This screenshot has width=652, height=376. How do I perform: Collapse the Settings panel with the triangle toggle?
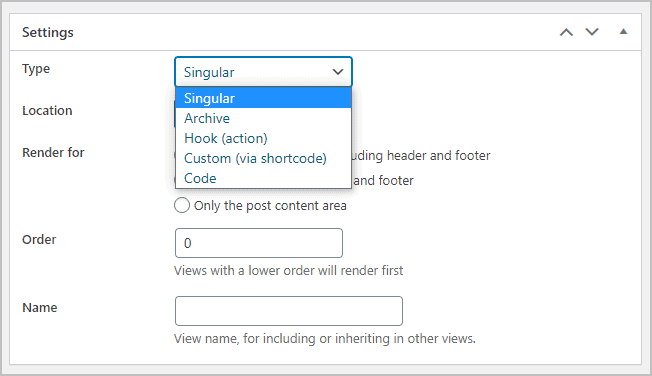click(623, 31)
